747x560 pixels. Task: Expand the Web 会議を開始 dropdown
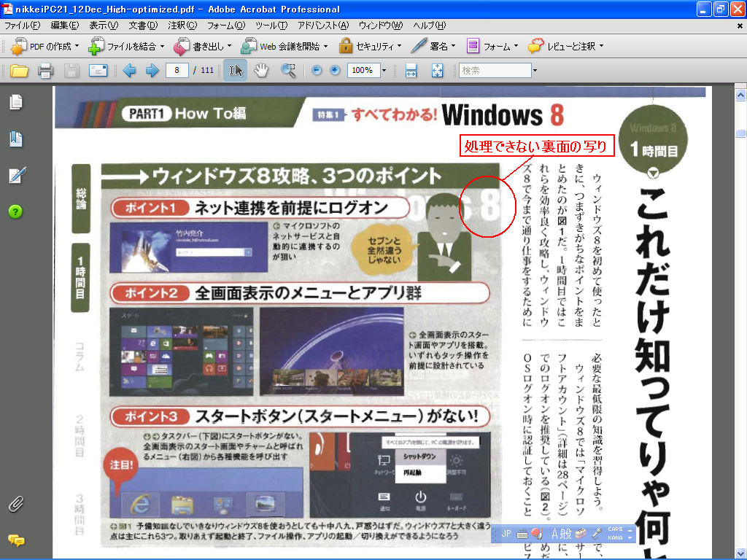click(325, 46)
